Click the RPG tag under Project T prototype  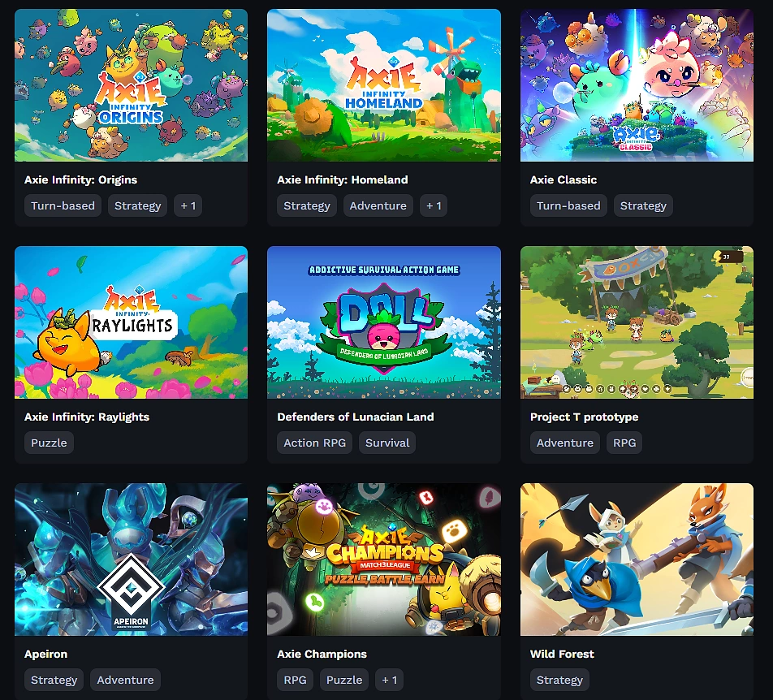click(624, 443)
